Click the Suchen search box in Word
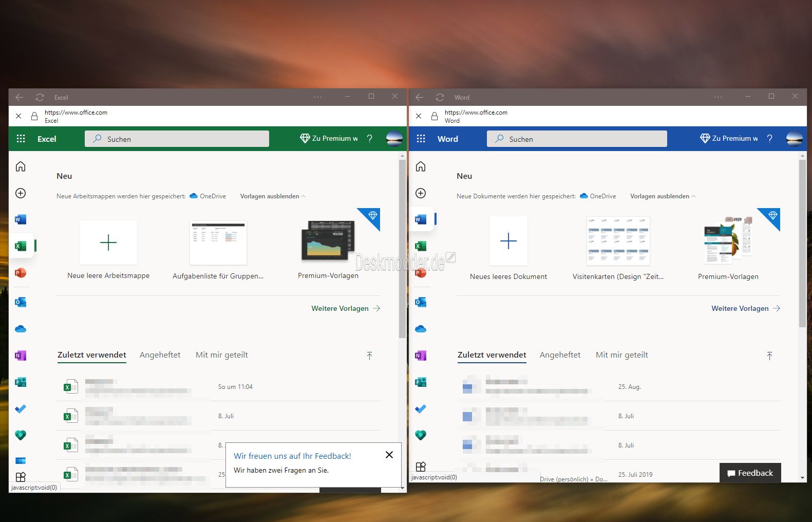 (x=577, y=139)
